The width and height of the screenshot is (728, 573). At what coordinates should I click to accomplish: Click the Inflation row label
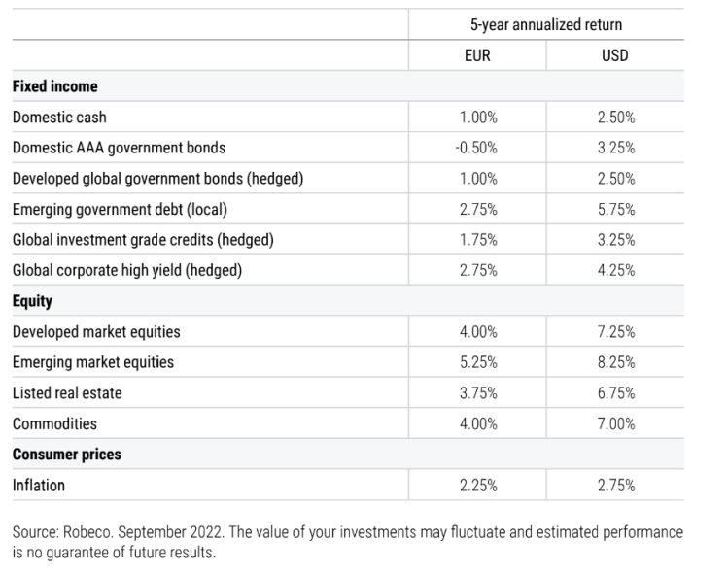tap(39, 485)
